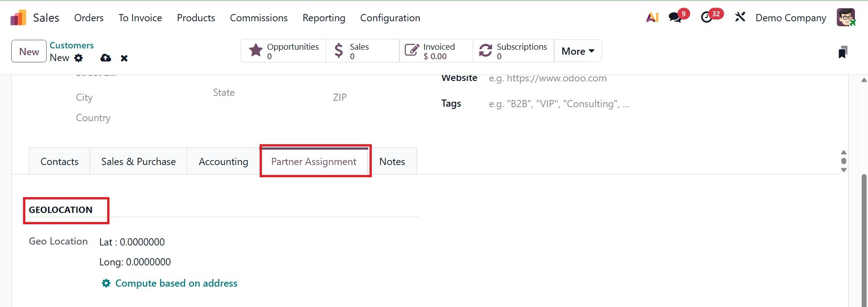The image size is (868, 307).
Task: Open the messages chat icon
Action: point(675,18)
